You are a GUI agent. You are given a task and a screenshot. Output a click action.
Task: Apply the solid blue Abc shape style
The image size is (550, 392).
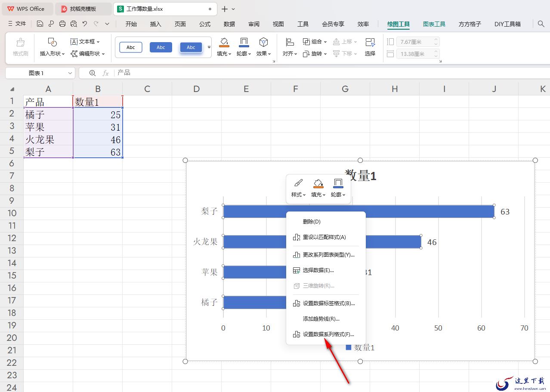click(161, 47)
